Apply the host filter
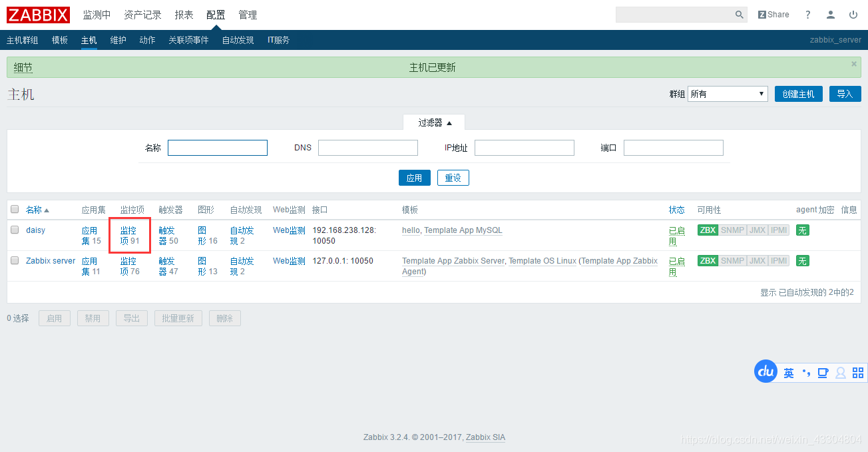The image size is (868, 452). 414,178
